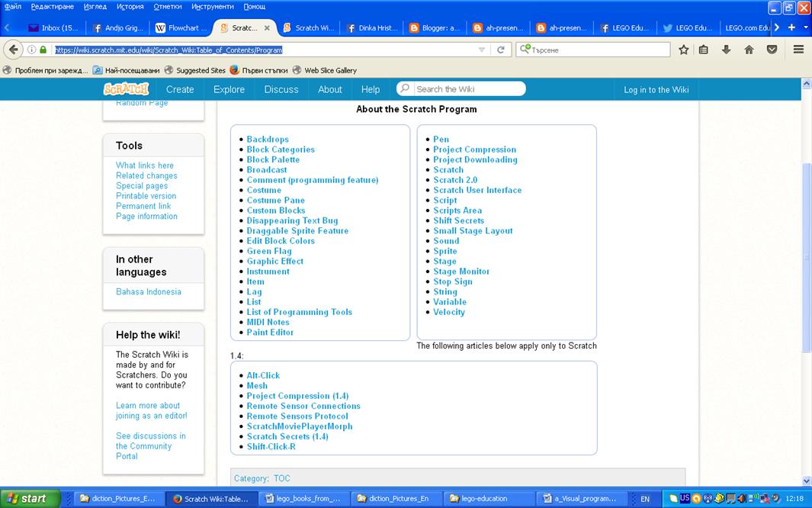Open the Инструменти menu
The height and width of the screenshot is (508, 812).
pyautogui.click(x=214, y=6)
